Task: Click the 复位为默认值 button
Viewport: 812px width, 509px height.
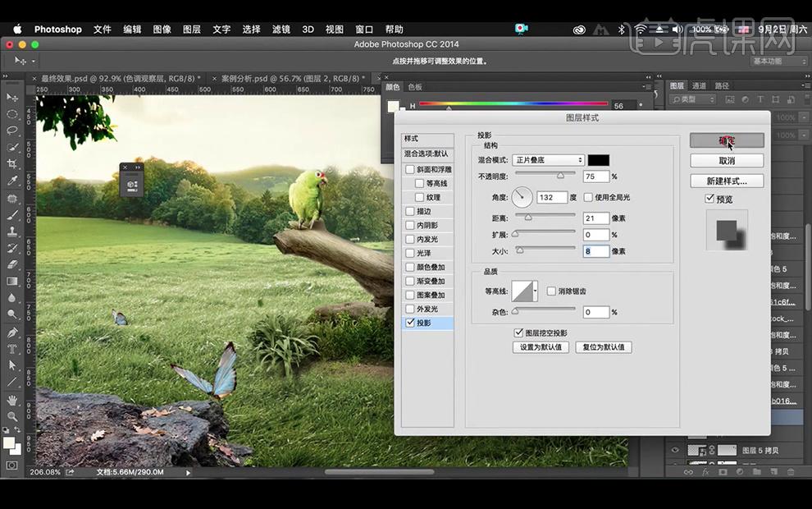Action: (604, 346)
